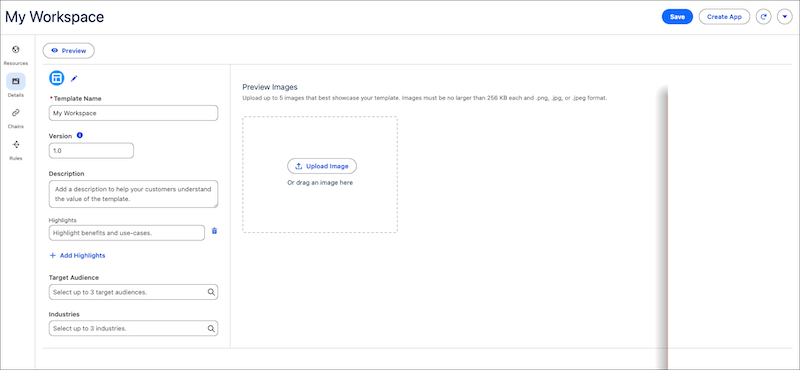Click into the Description text area
Screen dimensions: 800x370
point(133,194)
